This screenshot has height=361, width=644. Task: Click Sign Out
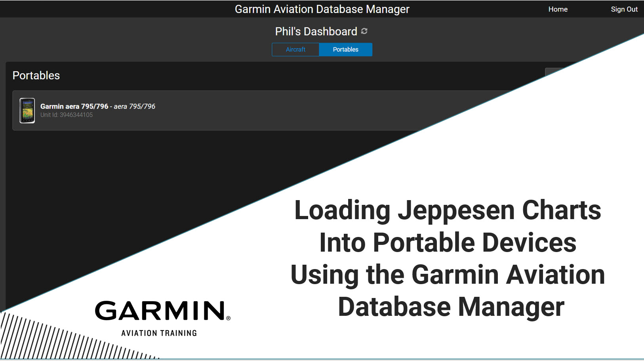pyautogui.click(x=624, y=9)
